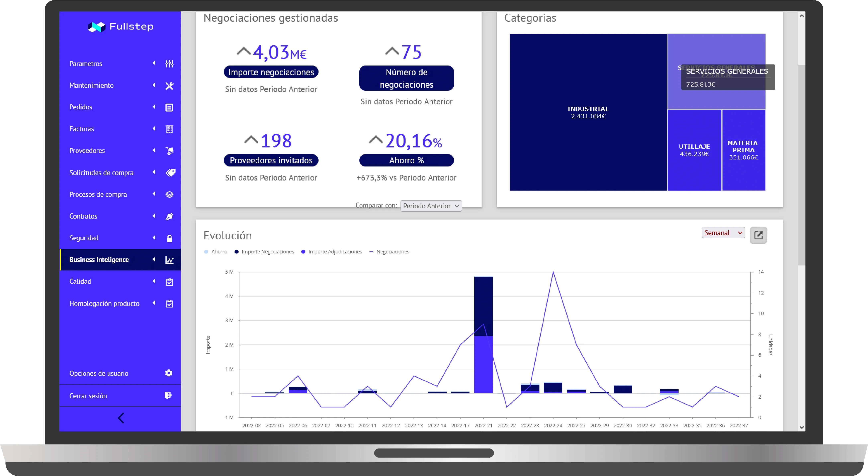Screen dimensions: 868x476
Task: Open the Facturas menu item
Action: 82,129
